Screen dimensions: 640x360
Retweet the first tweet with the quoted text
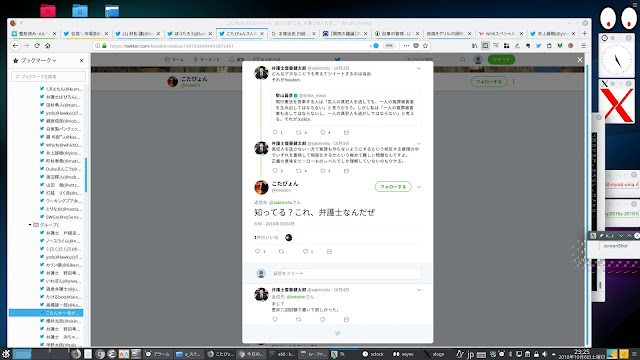click(x=298, y=132)
